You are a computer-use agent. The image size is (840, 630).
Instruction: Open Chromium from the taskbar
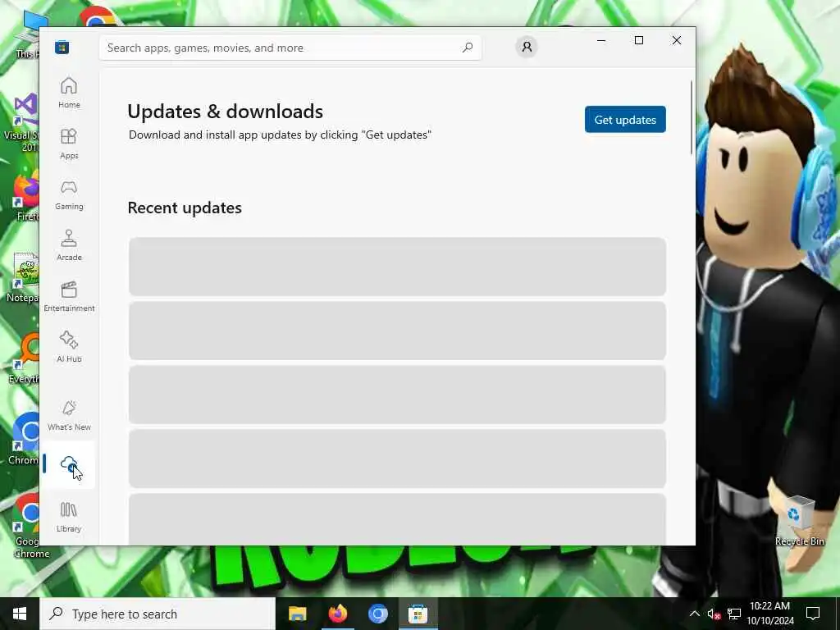tap(377, 614)
